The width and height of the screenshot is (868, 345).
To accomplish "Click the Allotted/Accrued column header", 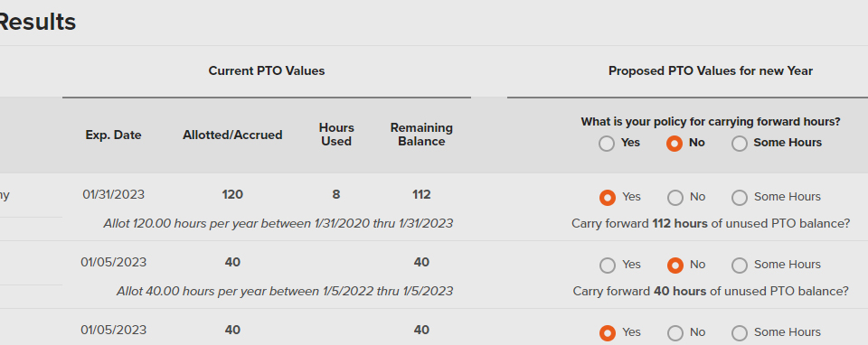I will (x=232, y=135).
